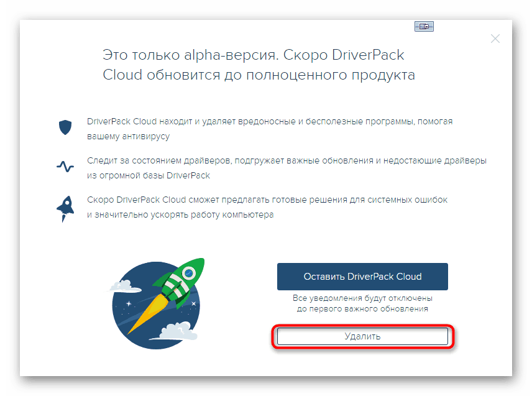This screenshot has height=396, width=532.
Task: Click the Оставить DriverPack Cloud button
Action: pyautogui.click(x=362, y=277)
